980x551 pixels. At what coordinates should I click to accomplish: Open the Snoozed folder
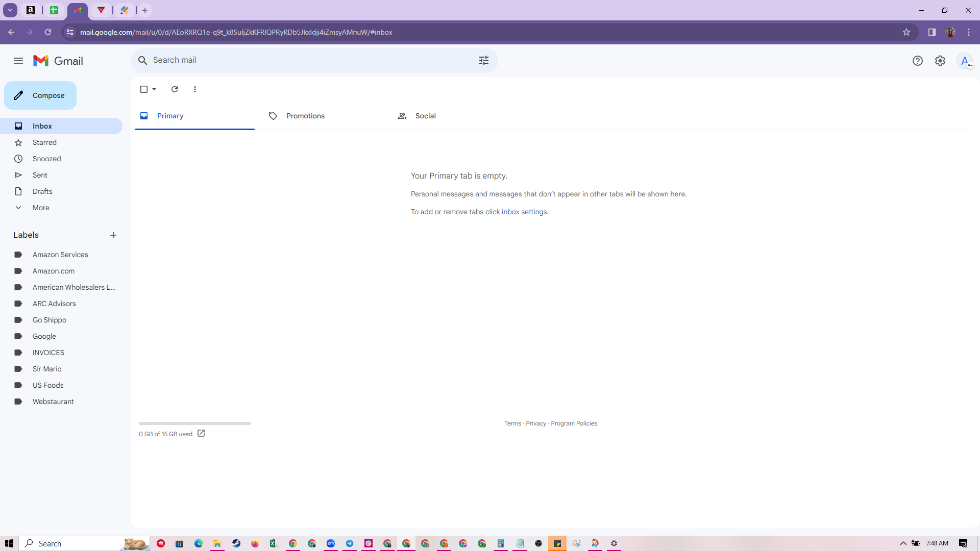coord(61,159)
